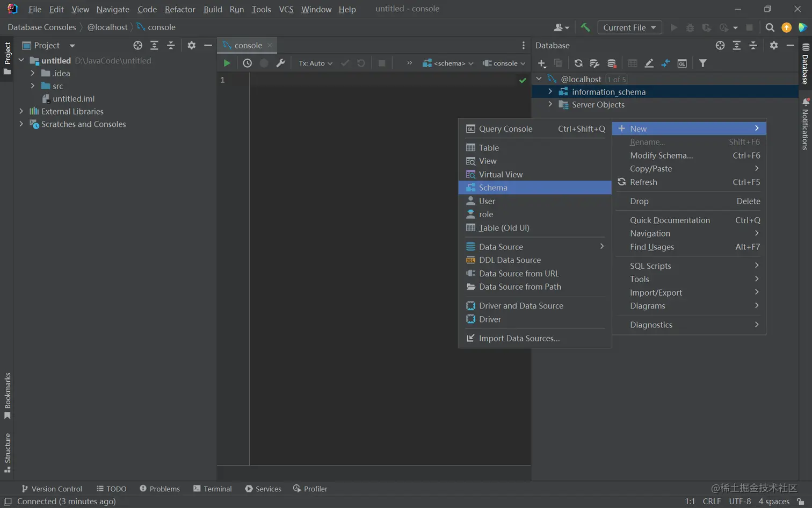
Task: Run the query with Execute button
Action: [x=227, y=63]
